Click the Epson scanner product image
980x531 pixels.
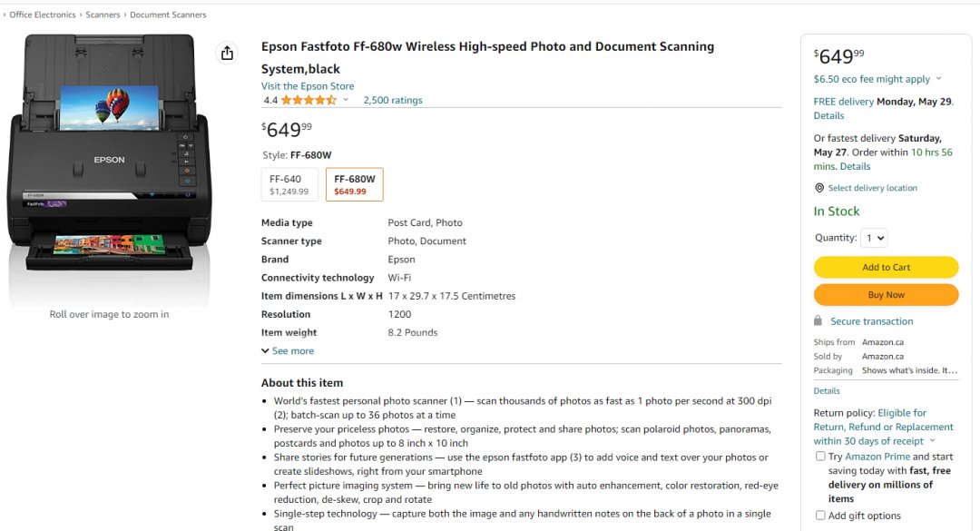[109, 154]
